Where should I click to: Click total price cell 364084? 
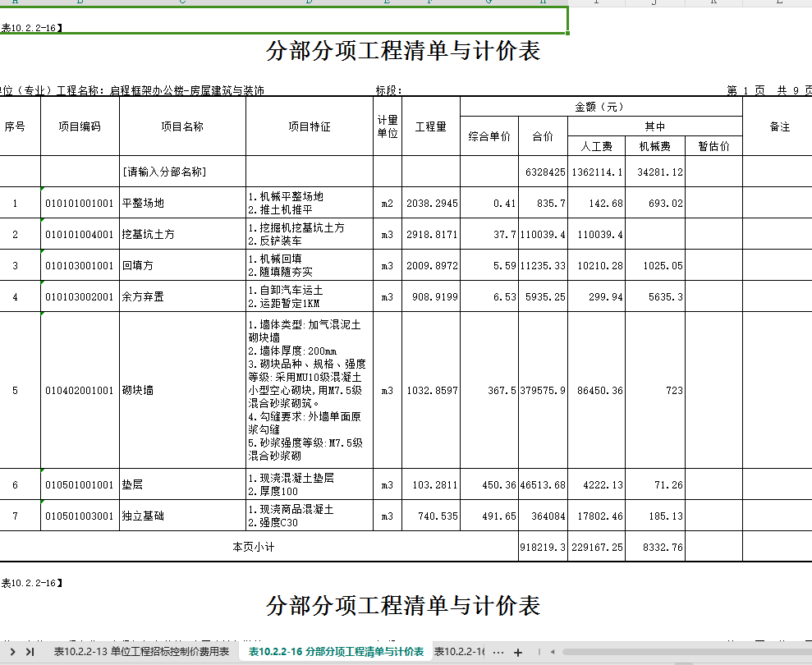(x=543, y=516)
